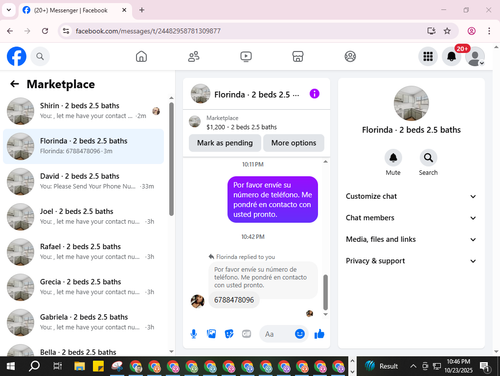The width and height of the screenshot is (500, 376).
Task: Click the 6788478096 phone number message
Action: tap(234, 300)
